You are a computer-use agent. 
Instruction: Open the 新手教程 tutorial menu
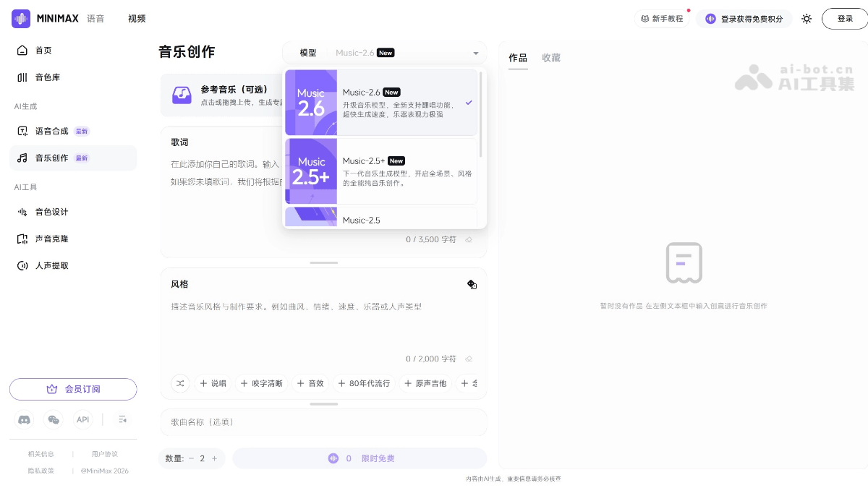(x=661, y=19)
